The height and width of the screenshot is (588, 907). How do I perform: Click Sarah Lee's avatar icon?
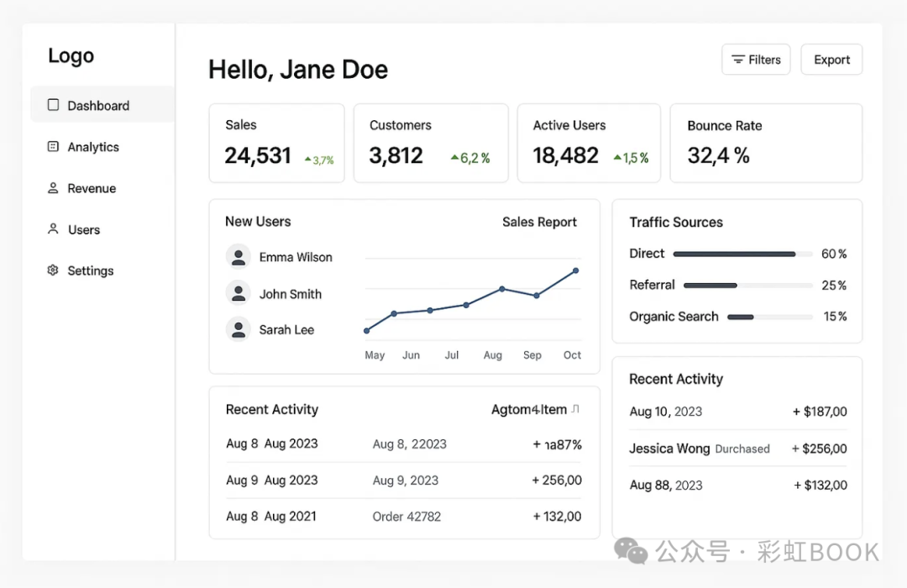pos(239,329)
